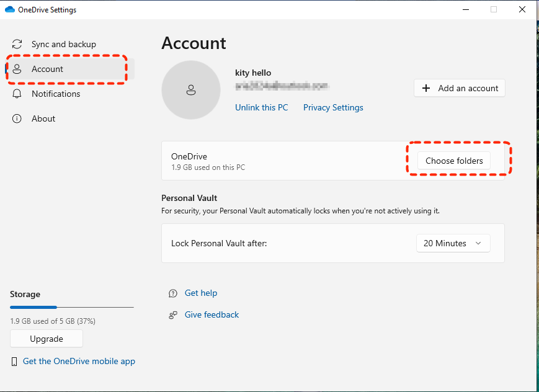Click the Notifications bell icon
The width and height of the screenshot is (539, 392).
17,94
